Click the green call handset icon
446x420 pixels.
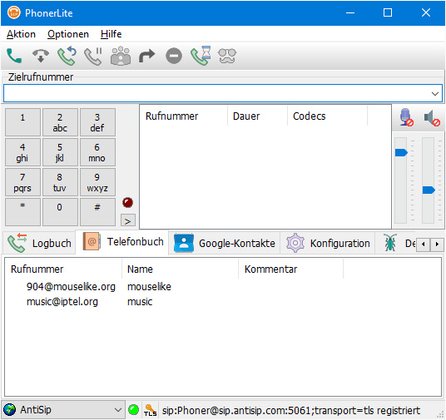point(14,56)
